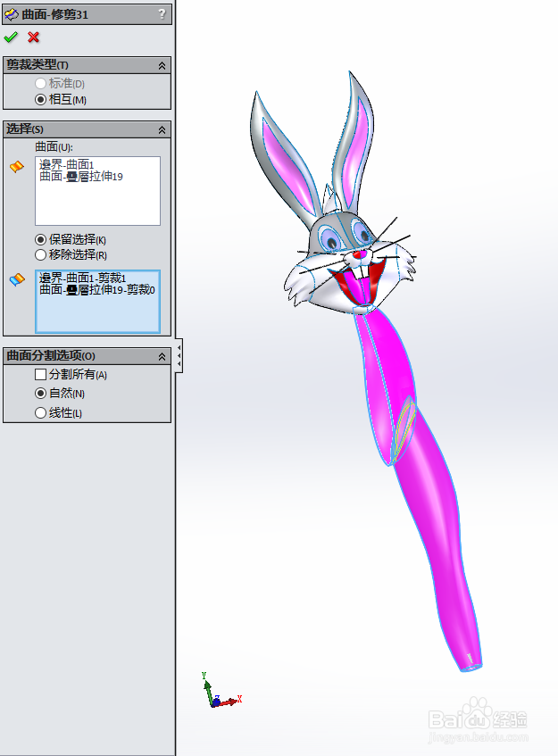Image resolution: width=558 pixels, height=756 pixels.
Task: Choose 移除选择(R) option
Action: [40, 254]
